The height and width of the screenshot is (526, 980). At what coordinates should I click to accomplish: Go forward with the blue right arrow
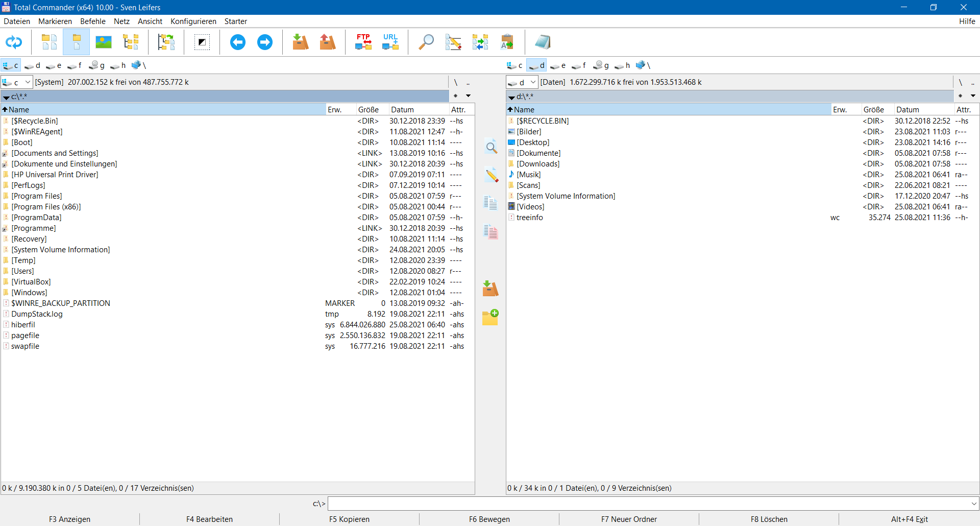click(x=265, y=42)
